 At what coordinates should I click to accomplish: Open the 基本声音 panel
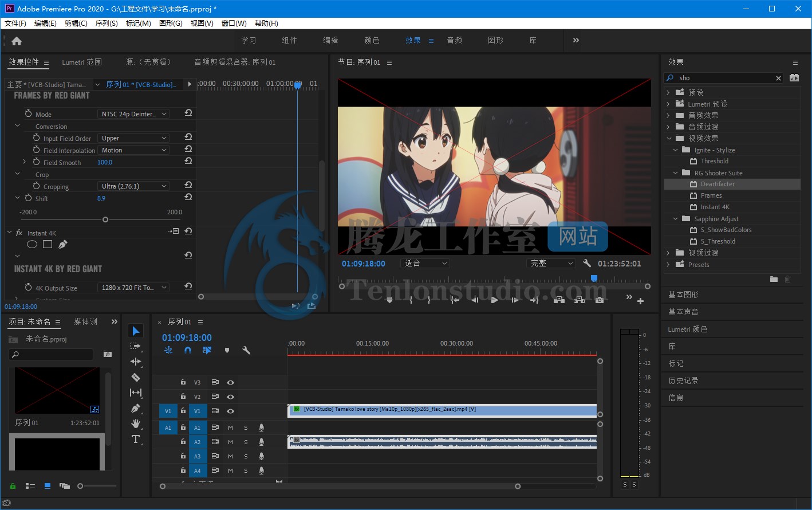coord(683,312)
